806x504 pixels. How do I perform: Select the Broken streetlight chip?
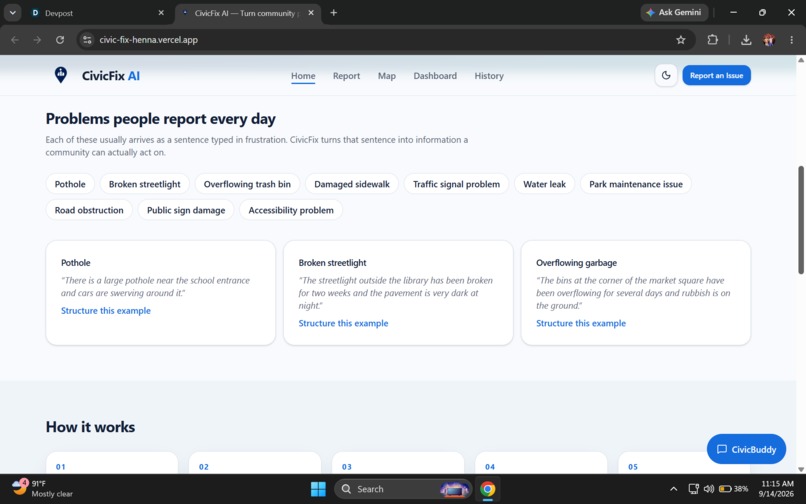click(144, 184)
